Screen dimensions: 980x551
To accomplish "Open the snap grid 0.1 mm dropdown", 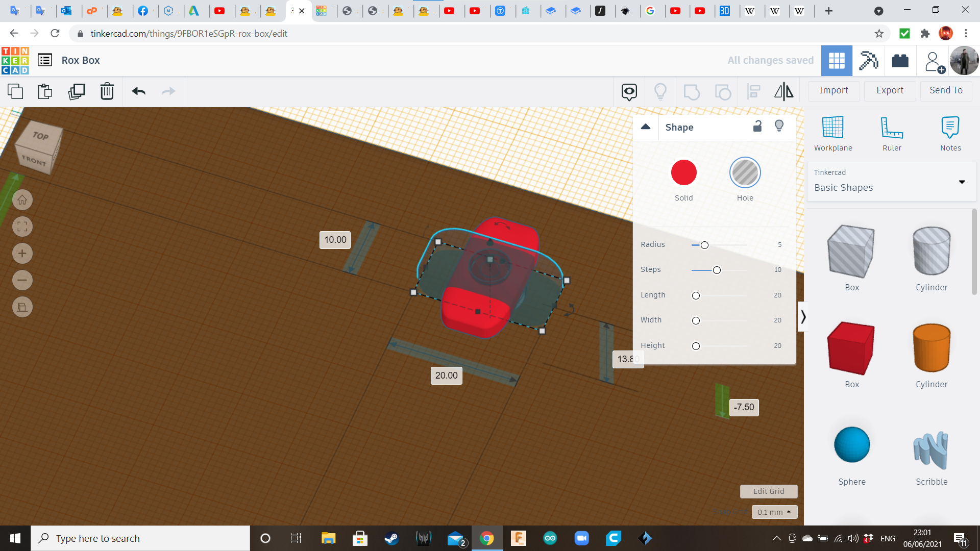I will coord(774,512).
